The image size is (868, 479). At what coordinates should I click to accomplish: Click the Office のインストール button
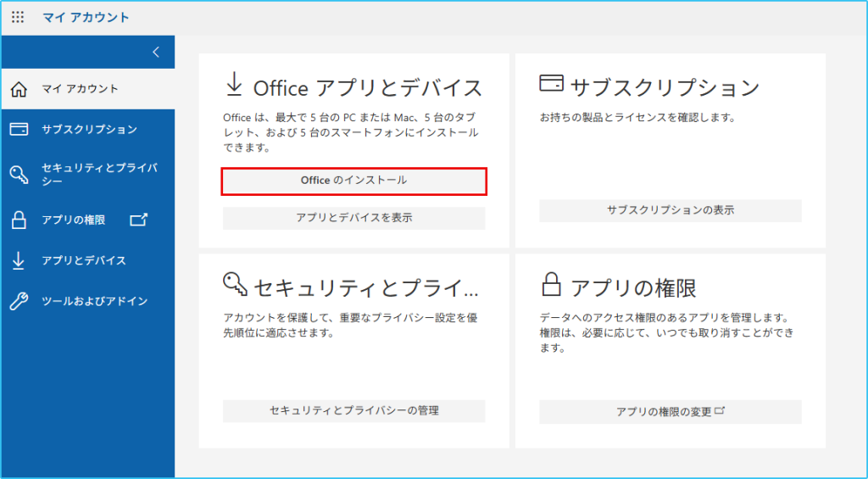pyautogui.click(x=353, y=181)
